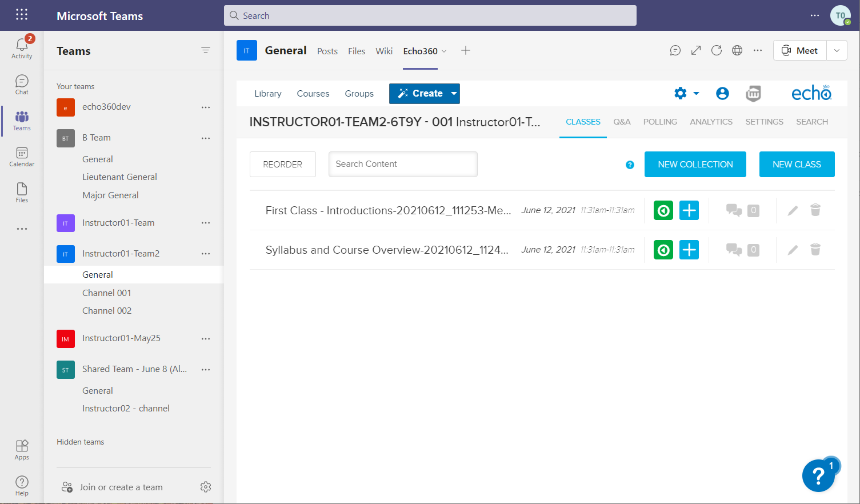Edit Syllabus row with pencil icon
Image resolution: width=860 pixels, height=504 pixels.
[x=793, y=250]
